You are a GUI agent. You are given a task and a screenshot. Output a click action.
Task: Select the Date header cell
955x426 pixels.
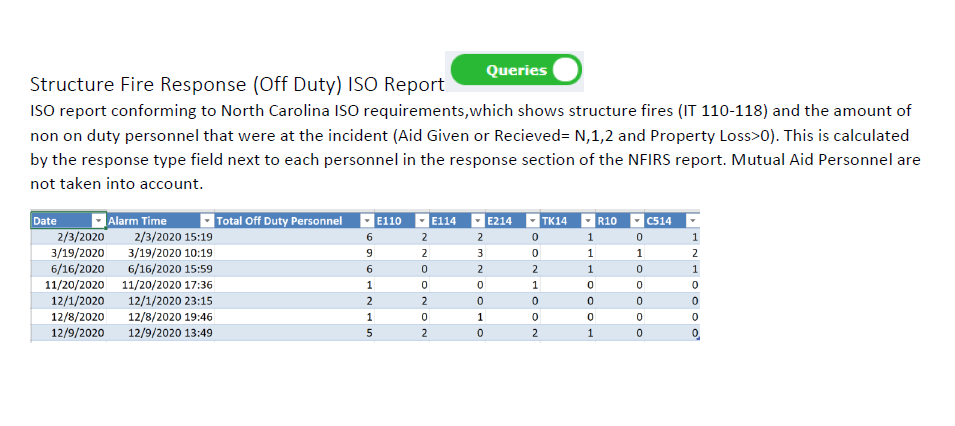tap(68, 221)
